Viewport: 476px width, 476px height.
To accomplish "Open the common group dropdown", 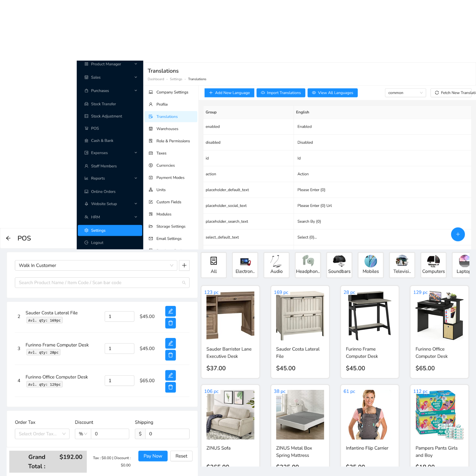I will tap(405, 93).
